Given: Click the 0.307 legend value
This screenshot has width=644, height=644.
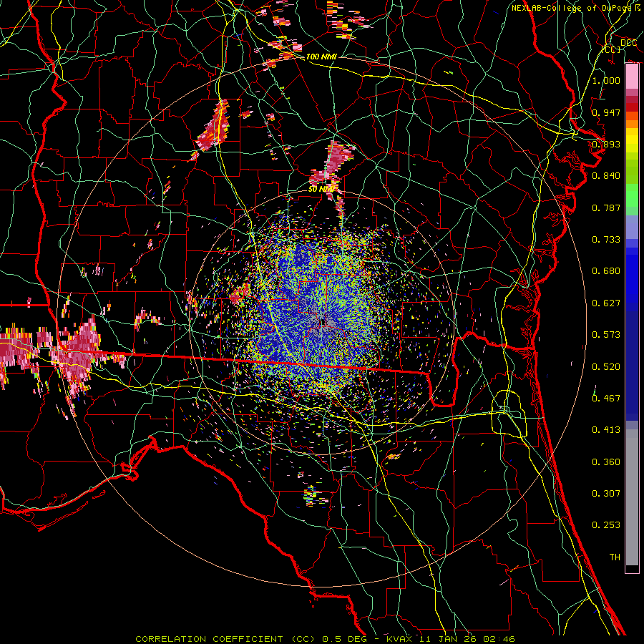Looking at the screenshot, I should pyautogui.click(x=606, y=494).
